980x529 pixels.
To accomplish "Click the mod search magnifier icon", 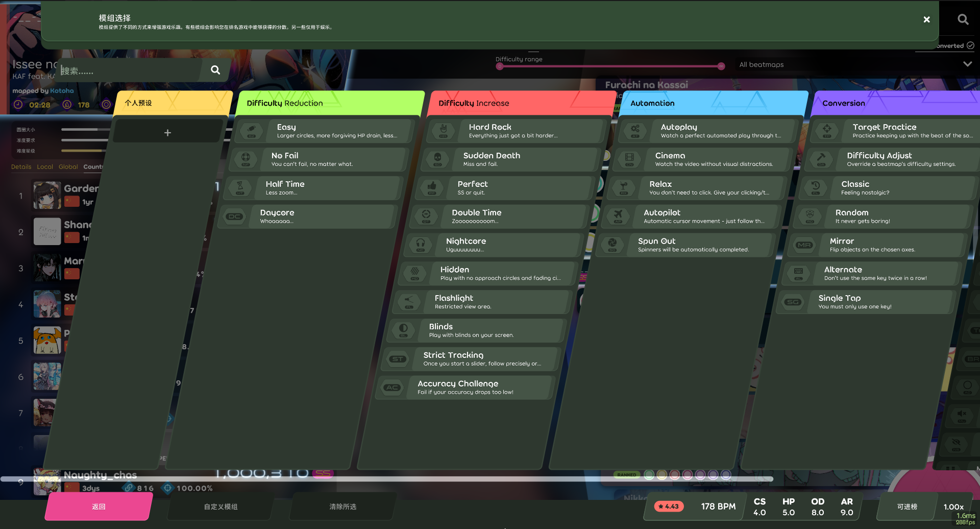I will tap(215, 70).
